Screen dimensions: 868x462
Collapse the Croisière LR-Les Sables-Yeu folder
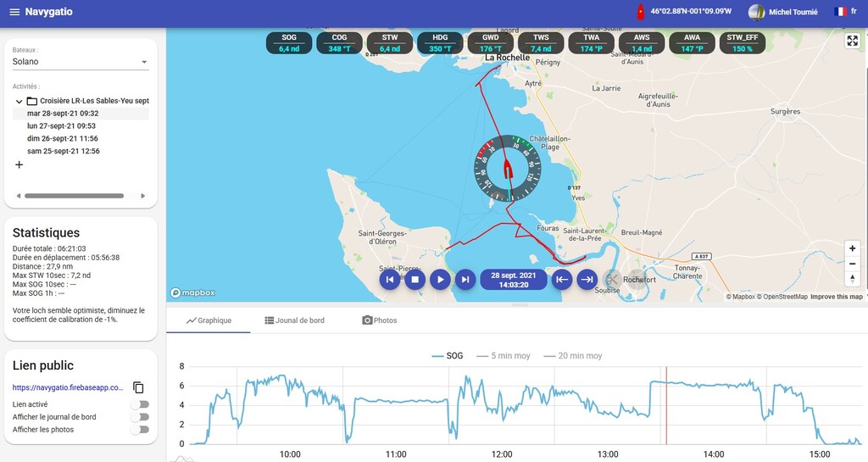pos(19,101)
